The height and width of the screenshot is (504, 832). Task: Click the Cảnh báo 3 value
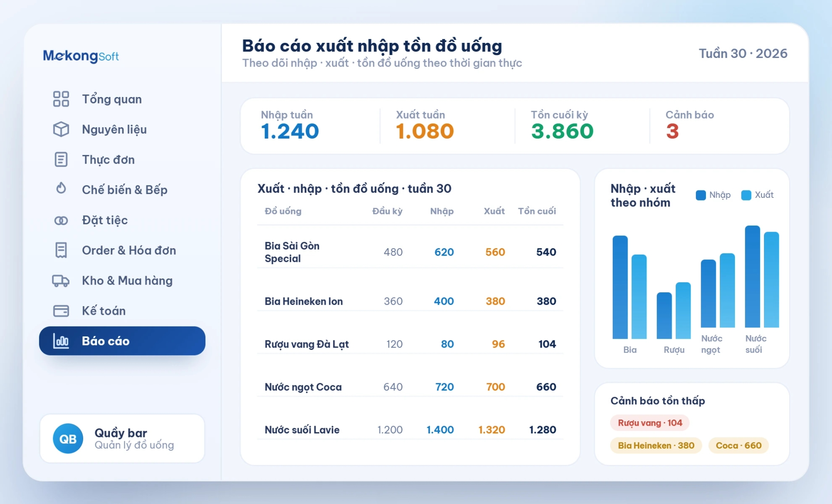[673, 131]
